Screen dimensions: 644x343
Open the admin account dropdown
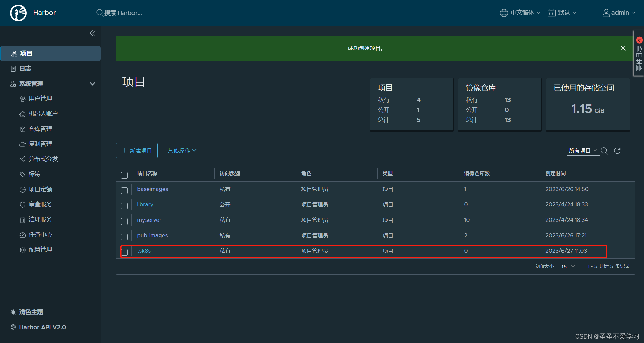click(619, 13)
